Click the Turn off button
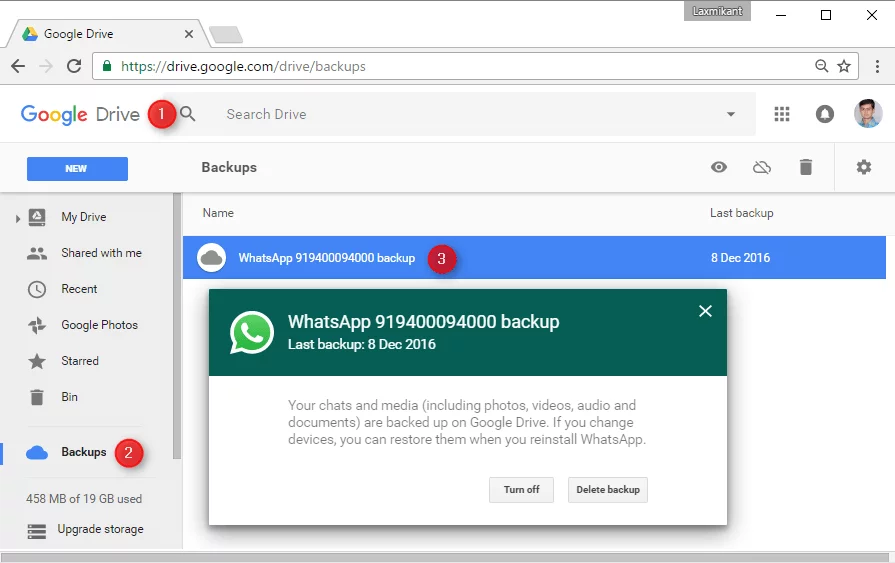 (521, 490)
